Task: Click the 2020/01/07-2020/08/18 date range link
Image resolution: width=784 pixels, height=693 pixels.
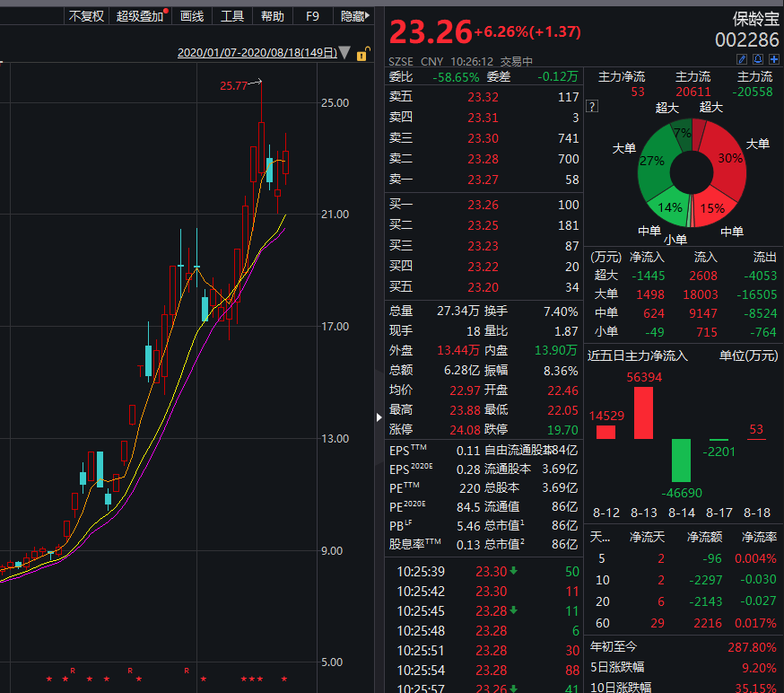Action: (257, 53)
